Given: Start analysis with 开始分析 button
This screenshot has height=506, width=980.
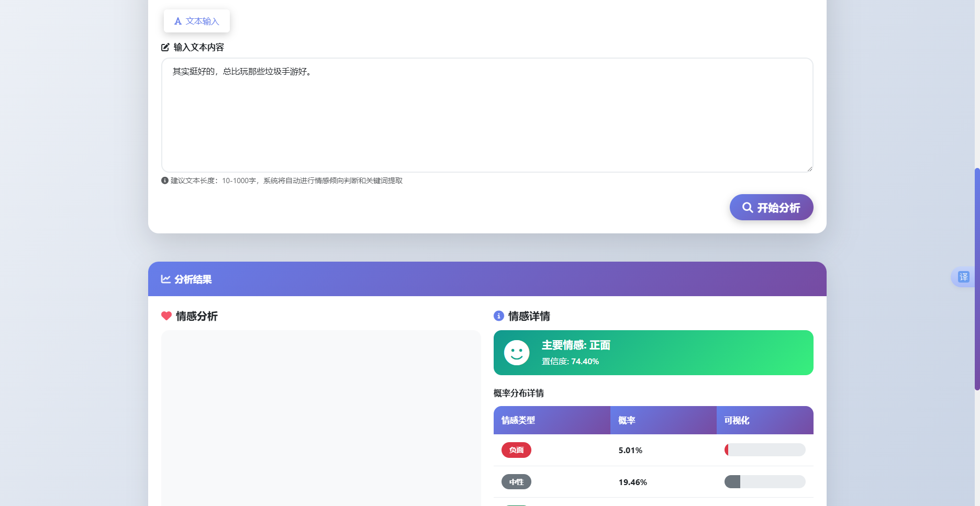Looking at the screenshot, I should (771, 207).
